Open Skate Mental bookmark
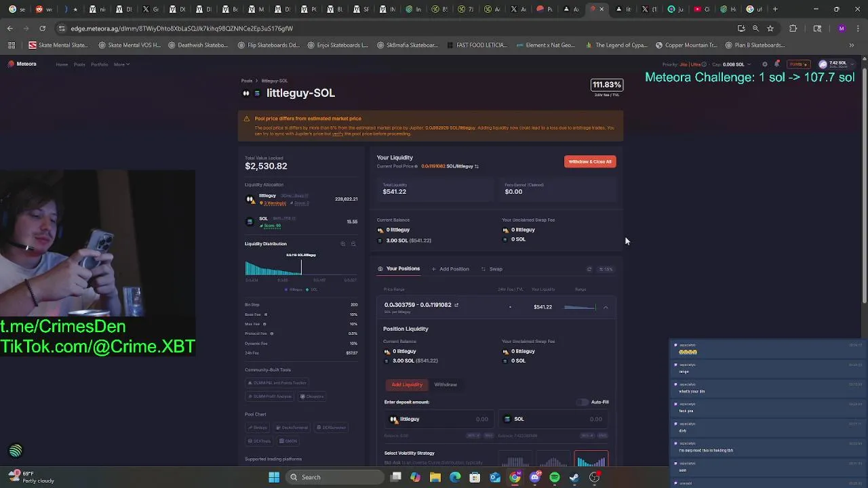The height and width of the screenshot is (488, 868). 59,45
